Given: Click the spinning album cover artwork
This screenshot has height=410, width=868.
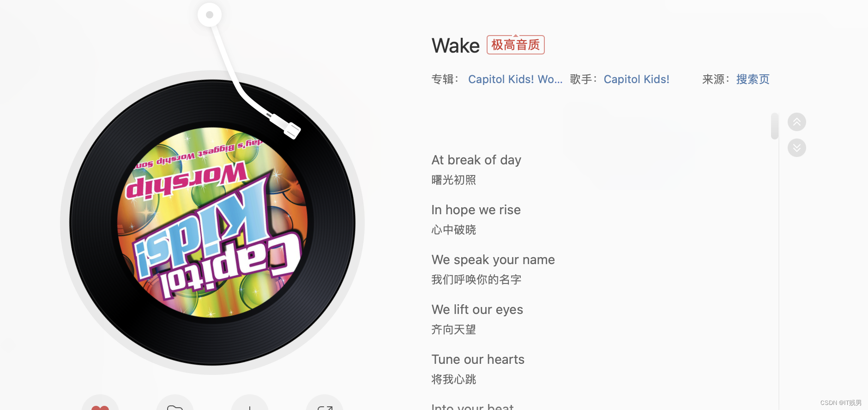Looking at the screenshot, I should (x=212, y=223).
